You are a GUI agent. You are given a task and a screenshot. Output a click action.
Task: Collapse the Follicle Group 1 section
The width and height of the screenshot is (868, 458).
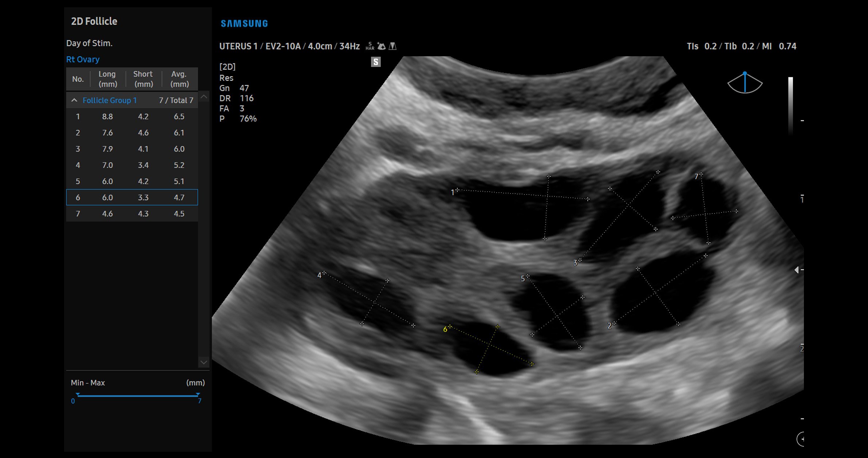tap(75, 100)
